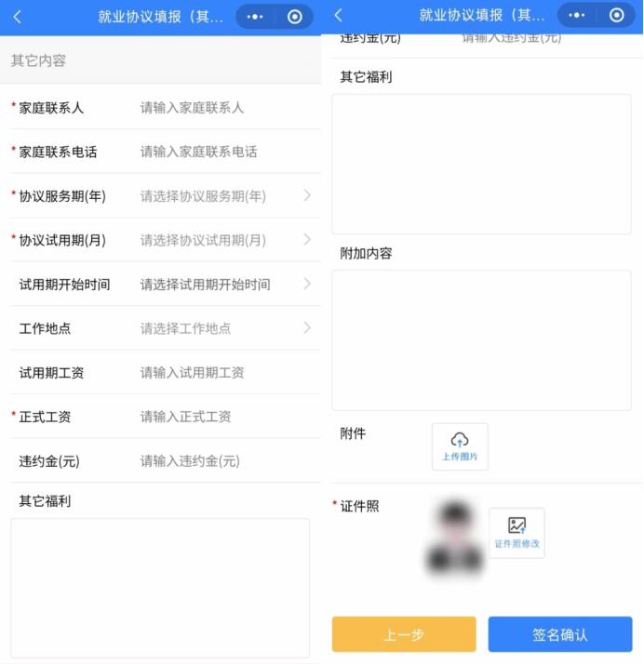Tap the back arrow in left screen header
Viewport: 644px width, 664px height.
[x=18, y=17]
